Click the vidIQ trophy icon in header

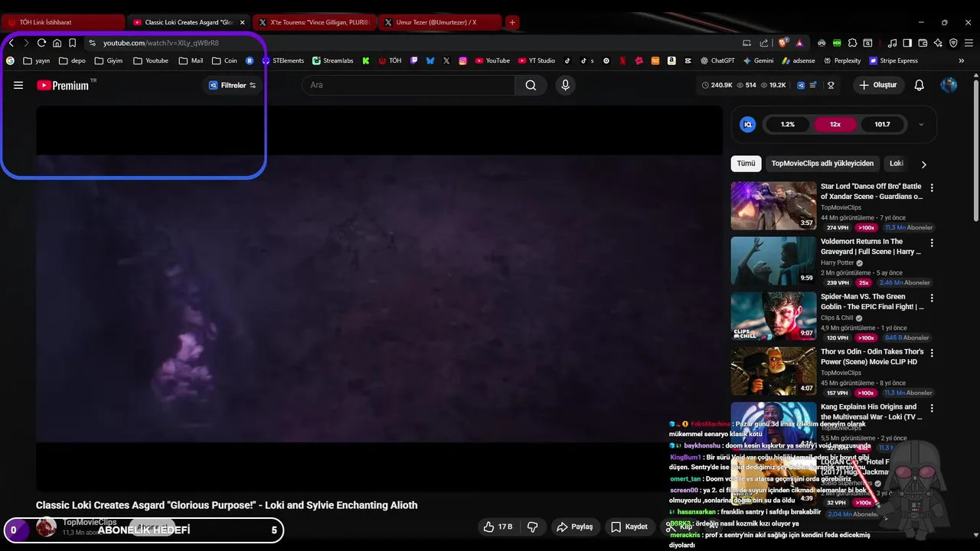click(x=831, y=85)
